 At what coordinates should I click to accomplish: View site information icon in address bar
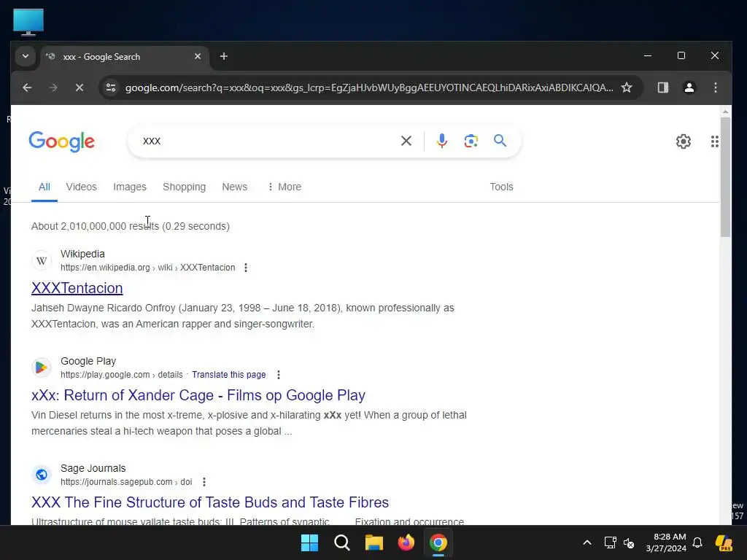111,87
